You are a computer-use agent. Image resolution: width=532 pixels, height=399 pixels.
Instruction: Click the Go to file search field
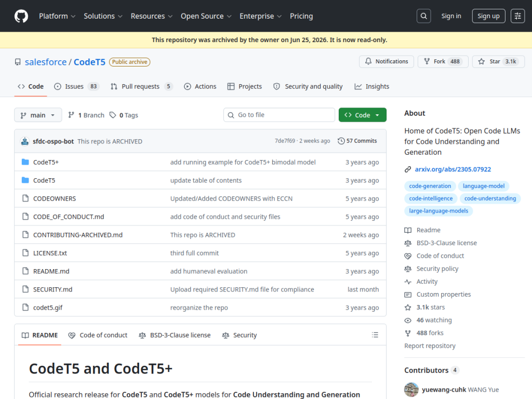point(279,115)
